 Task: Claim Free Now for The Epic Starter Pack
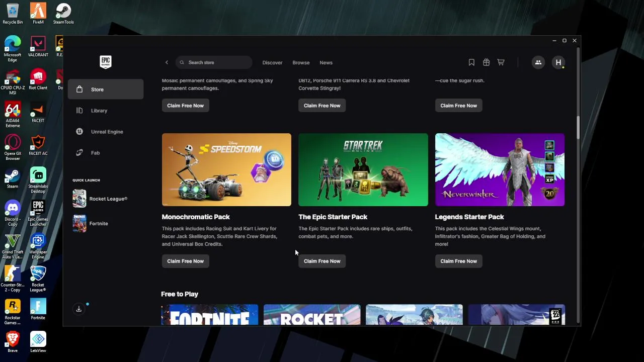(322, 261)
